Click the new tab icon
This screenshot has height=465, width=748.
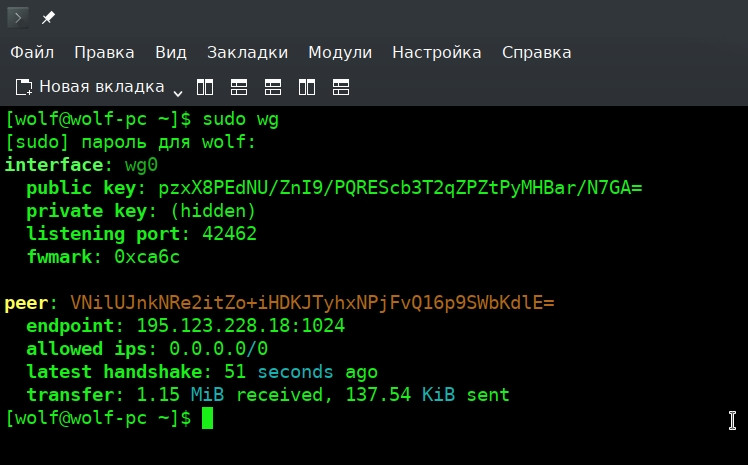click(x=24, y=87)
